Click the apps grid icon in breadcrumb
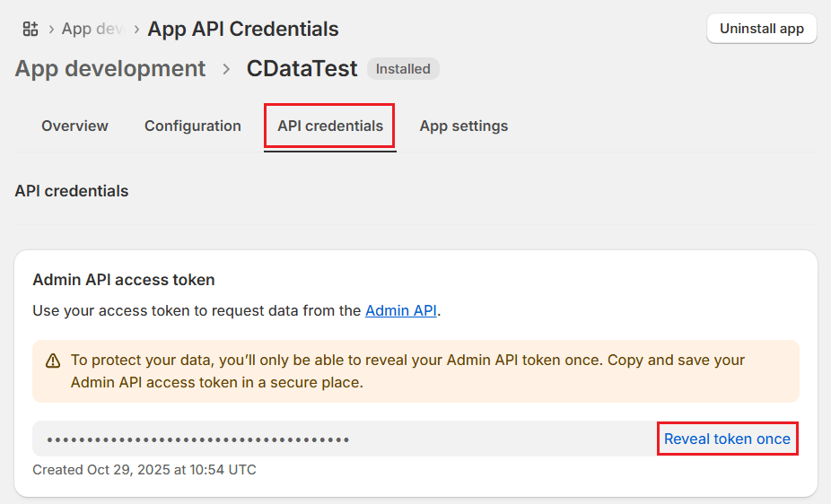Viewport: 831px width, 504px height. (31, 29)
